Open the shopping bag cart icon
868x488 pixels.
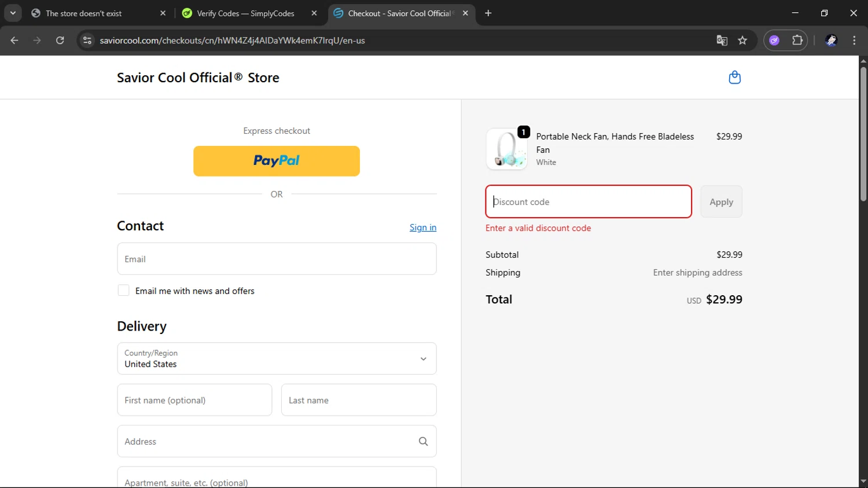[x=734, y=78]
